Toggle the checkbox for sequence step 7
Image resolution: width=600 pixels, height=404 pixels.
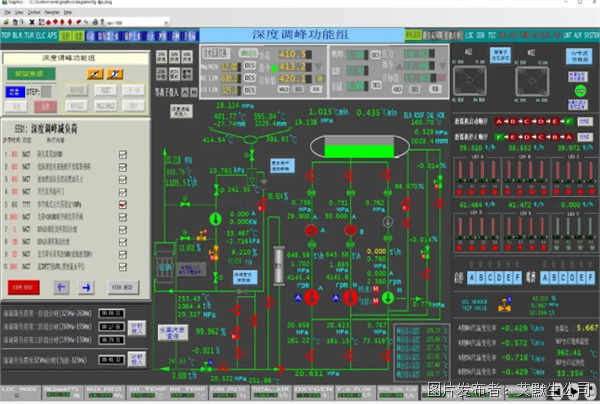pos(123,230)
